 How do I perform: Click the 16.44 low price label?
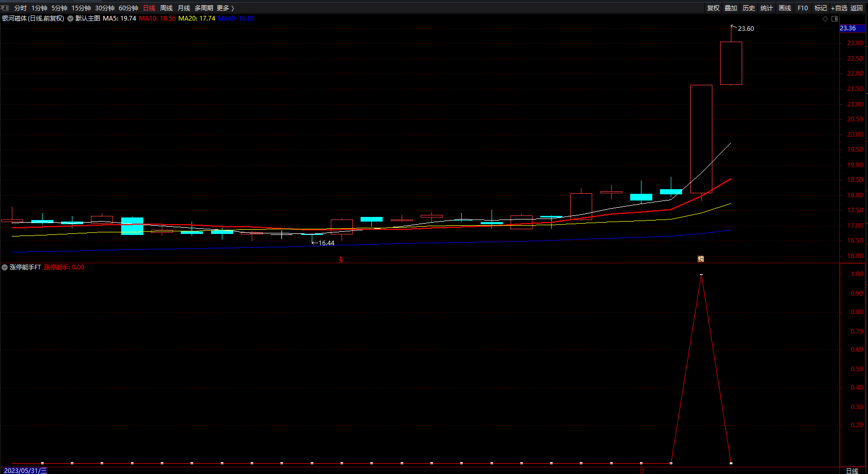click(326, 243)
